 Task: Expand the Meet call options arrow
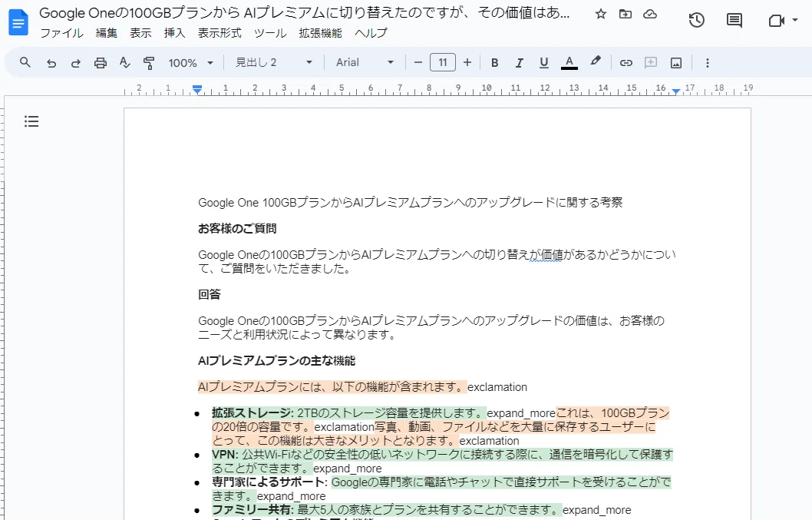tap(795, 20)
